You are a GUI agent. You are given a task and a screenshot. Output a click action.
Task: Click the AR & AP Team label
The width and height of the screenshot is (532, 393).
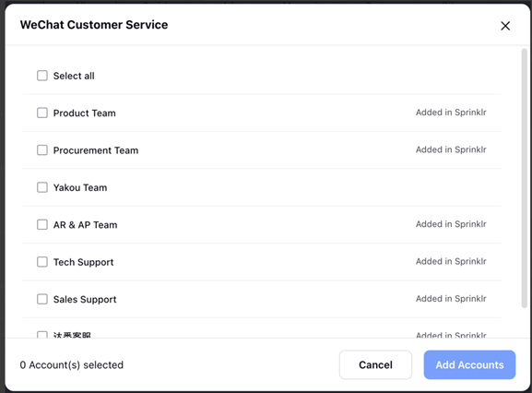click(85, 225)
